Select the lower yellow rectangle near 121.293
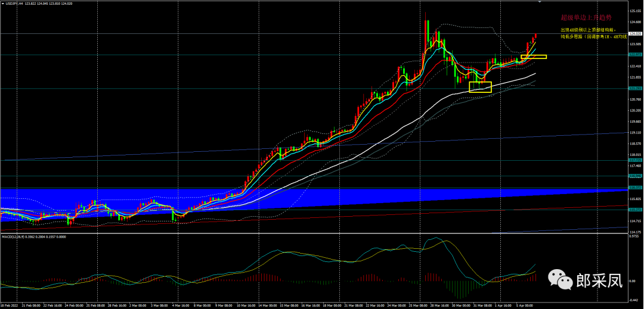Viewport: 644px width, 309px height. [480, 86]
